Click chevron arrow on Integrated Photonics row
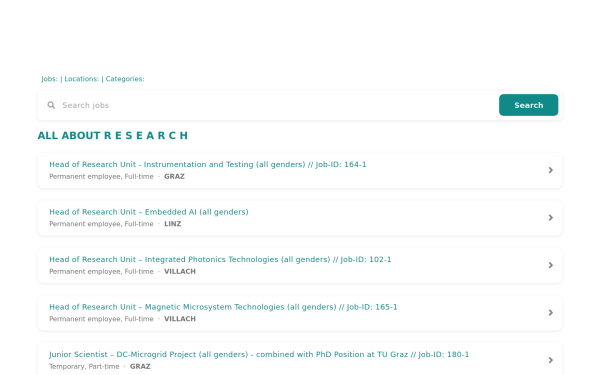 click(x=551, y=265)
